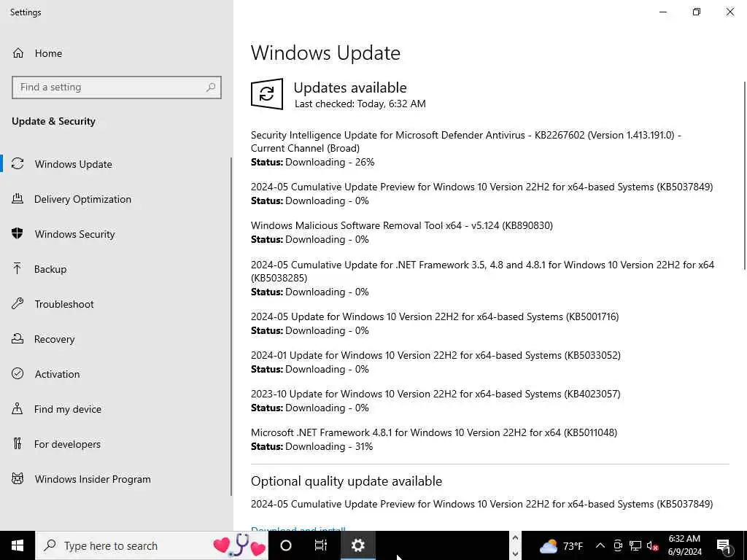Click Updates available heading

(x=350, y=87)
